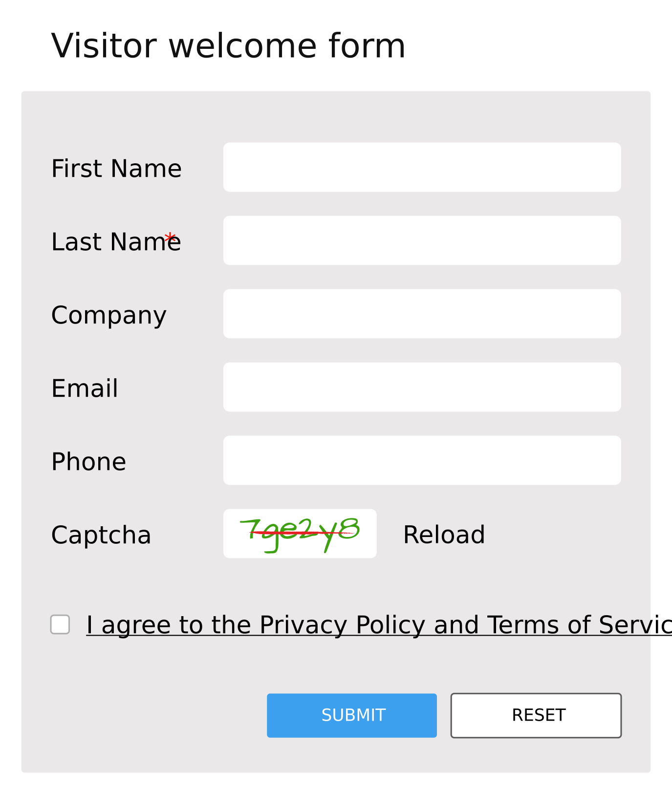Image resolution: width=672 pixels, height=794 pixels.
Task: Click the First Name label
Action: coord(116,169)
